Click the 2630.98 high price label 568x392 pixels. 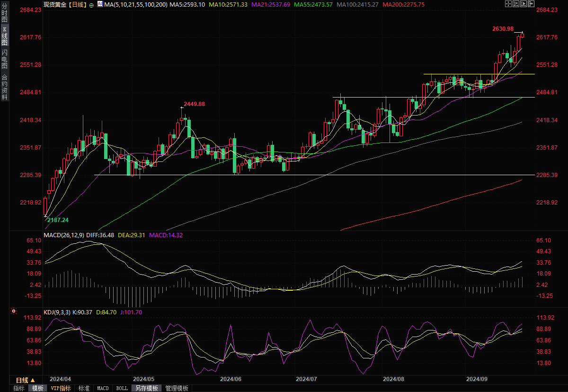(503, 29)
